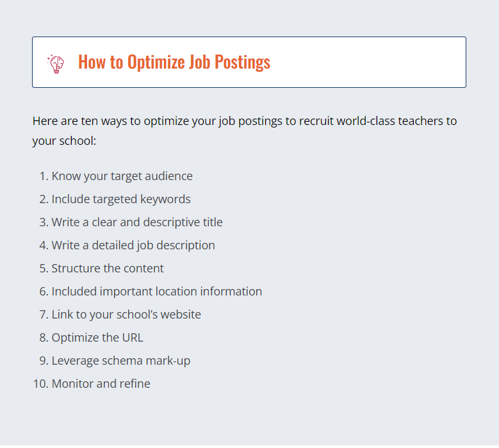Screen dimensions: 499x448
Task: Click 'Leverage schema mark-up' item
Action: coord(120,361)
